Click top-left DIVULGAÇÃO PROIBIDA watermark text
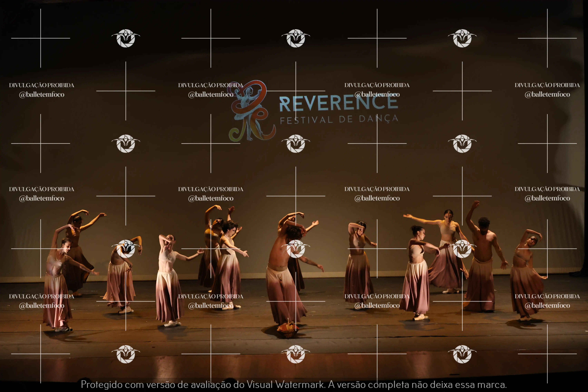 [41, 85]
